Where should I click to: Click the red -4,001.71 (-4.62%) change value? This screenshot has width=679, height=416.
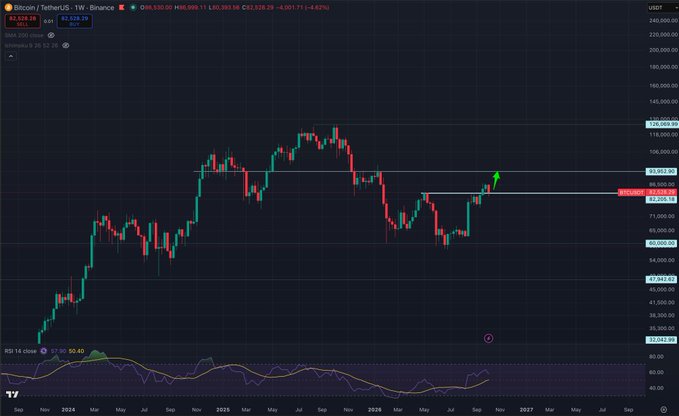point(304,7)
